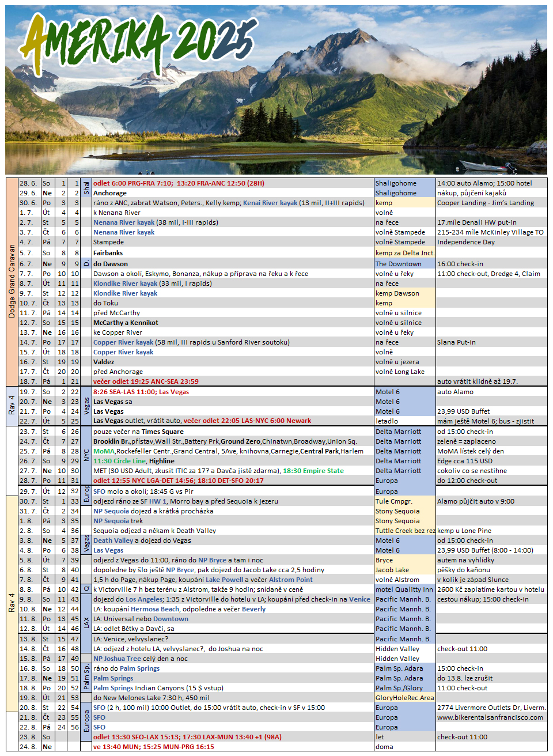Open the NP Joshua Tree link
Image resolution: width=553 pixels, height=756 pixels.
(x=117, y=659)
